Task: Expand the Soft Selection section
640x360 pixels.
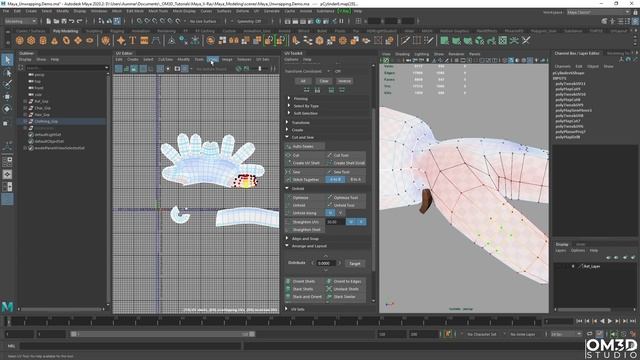Action: click(289, 113)
